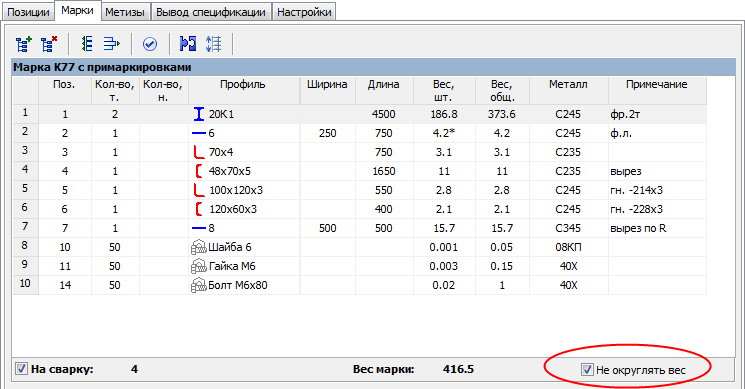Click the angle icon for 100x120x3
745x389 pixels.
199,190
